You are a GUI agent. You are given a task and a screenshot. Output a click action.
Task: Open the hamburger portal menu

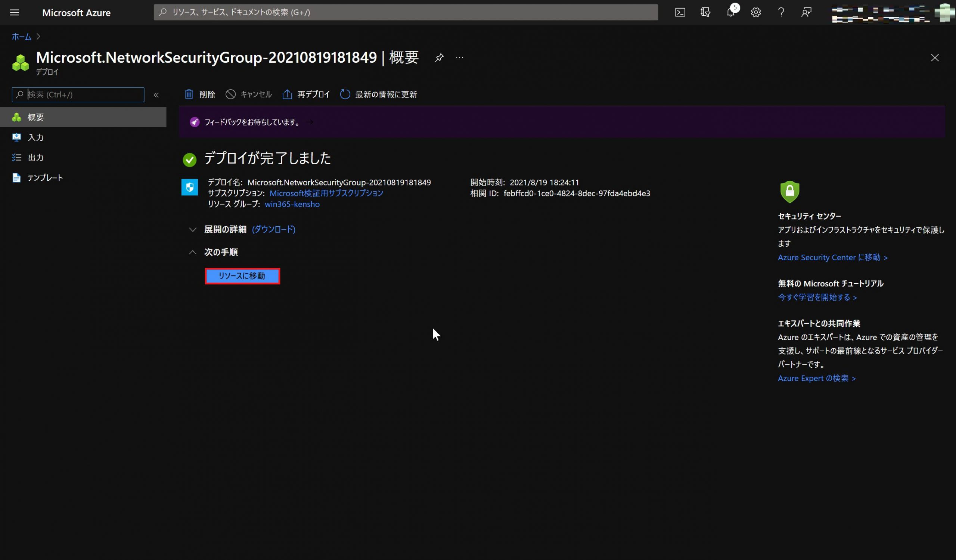(15, 13)
